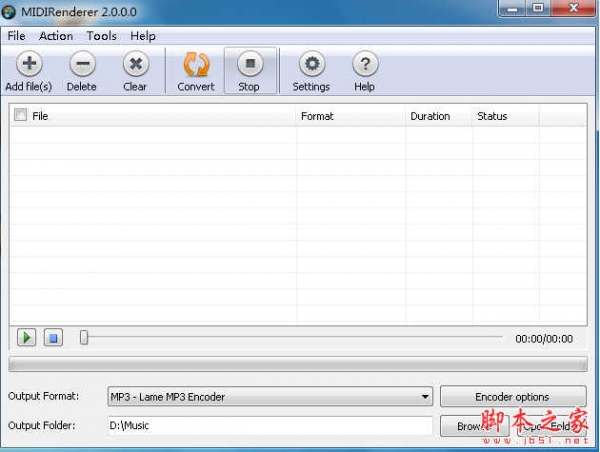The height and width of the screenshot is (452, 600).
Task: Sort by the Duration column header
Action: click(439, 116)
